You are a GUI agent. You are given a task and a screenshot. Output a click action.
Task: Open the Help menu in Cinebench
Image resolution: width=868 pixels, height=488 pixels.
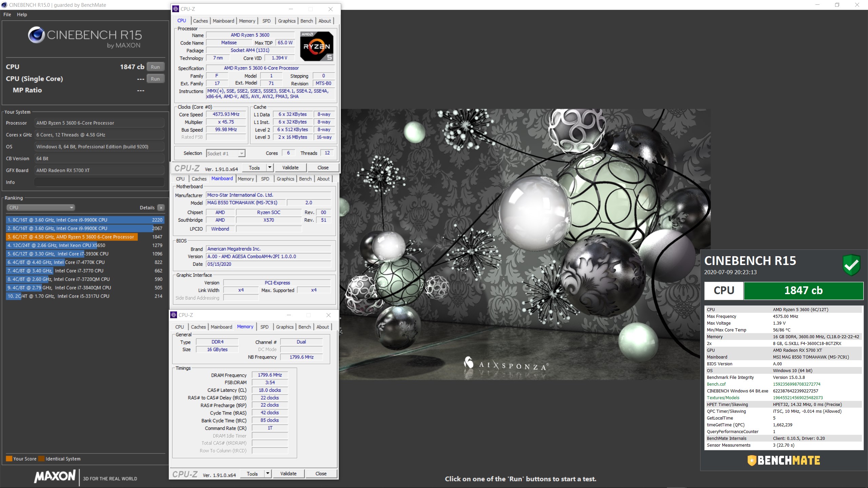pos(22,15)
